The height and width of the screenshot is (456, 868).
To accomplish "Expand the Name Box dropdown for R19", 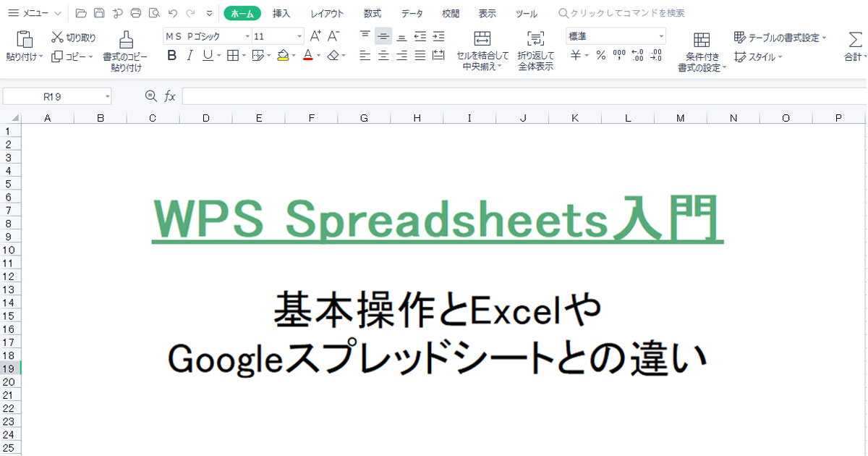I will click(x=107, y=96).
